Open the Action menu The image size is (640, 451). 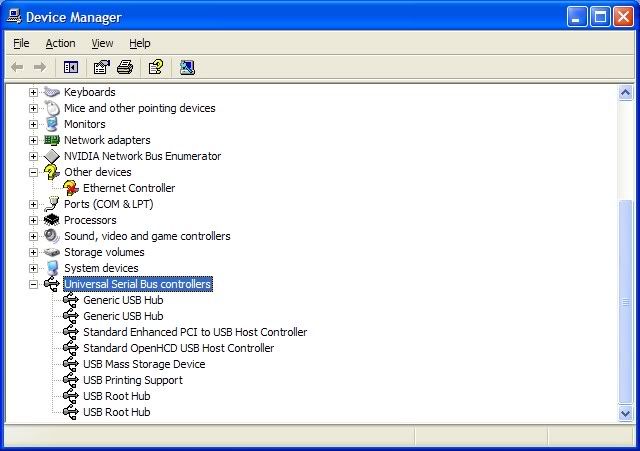point(60,43)
